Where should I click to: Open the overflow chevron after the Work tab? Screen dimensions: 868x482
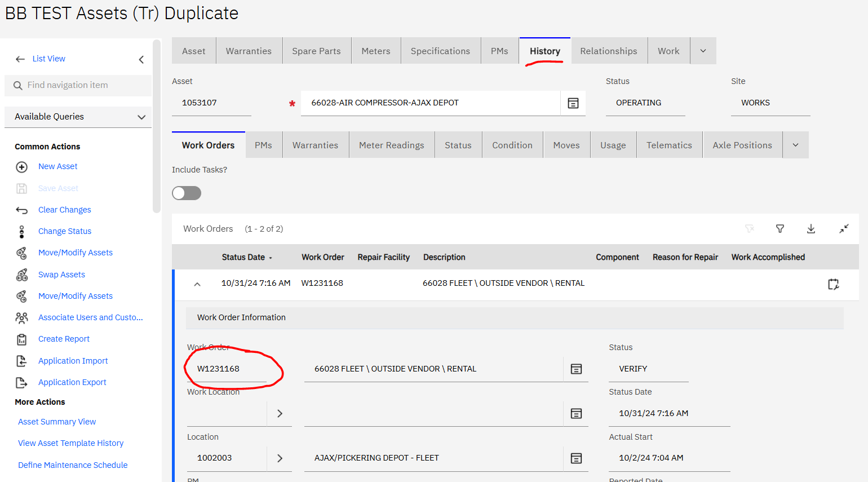click(703, 51)
